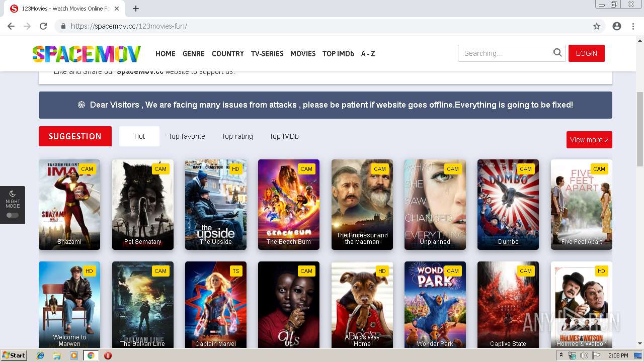Click the taskbar clock showing 2:08 PM
The width and height of the screenshot is (644, 362).
click(x=618, y=355)
